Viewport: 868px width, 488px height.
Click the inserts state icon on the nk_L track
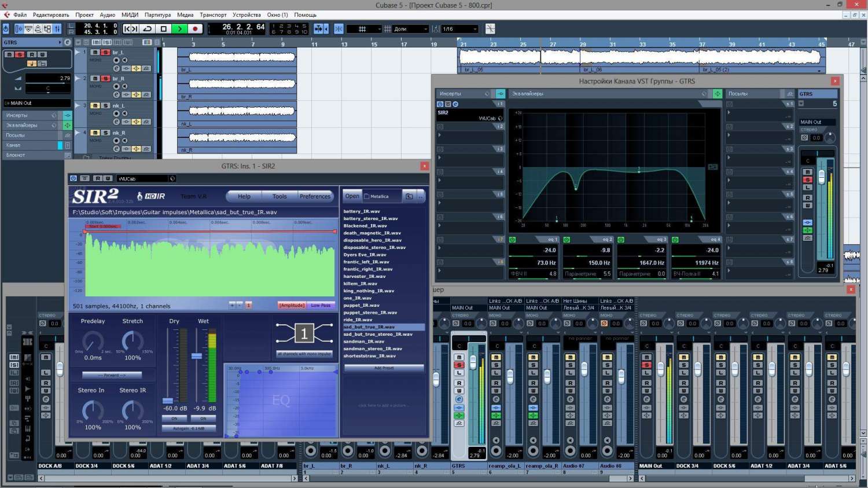126,122
